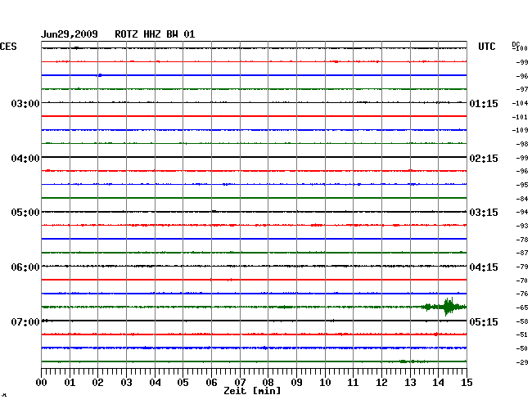Select minute tick label 10
The width and height of the screenshot is (532, 404).
325,383
